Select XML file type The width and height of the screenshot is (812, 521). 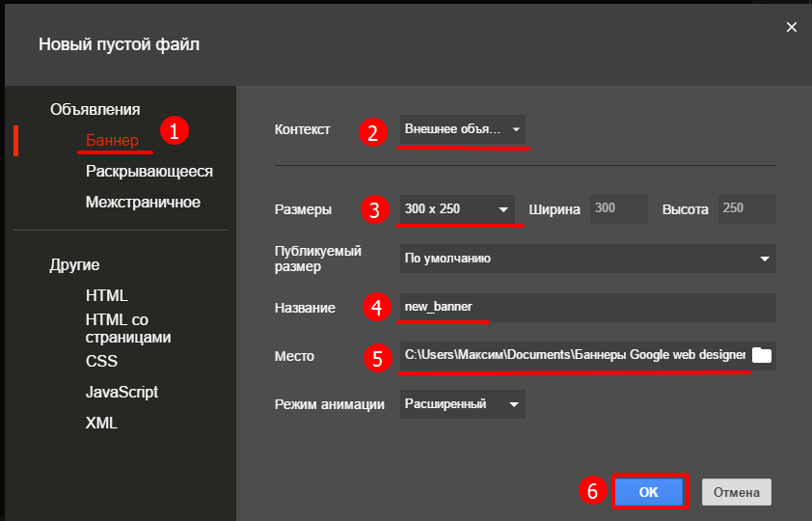(102, 423)
